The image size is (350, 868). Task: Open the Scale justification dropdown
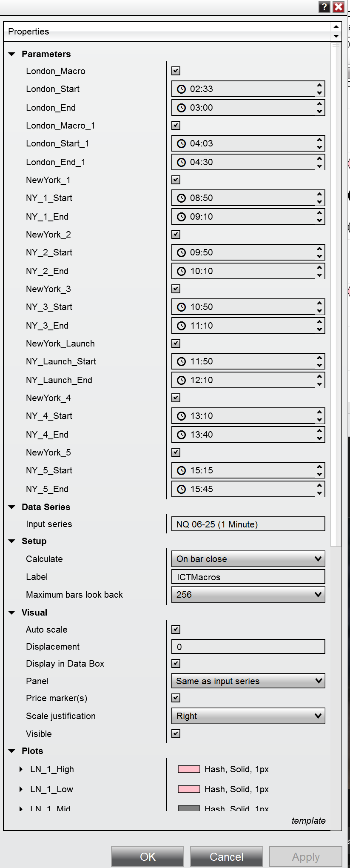point(248,716)
